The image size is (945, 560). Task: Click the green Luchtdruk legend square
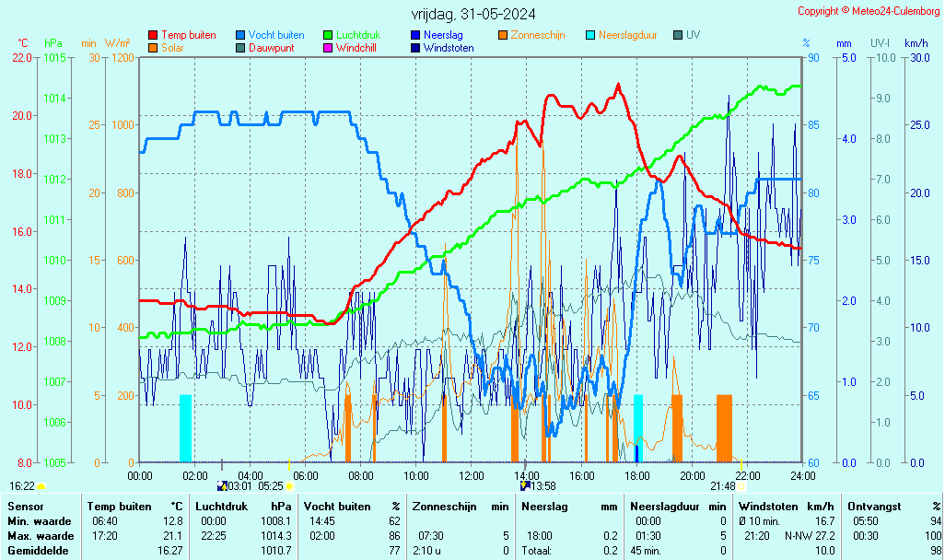coord(328,35)
